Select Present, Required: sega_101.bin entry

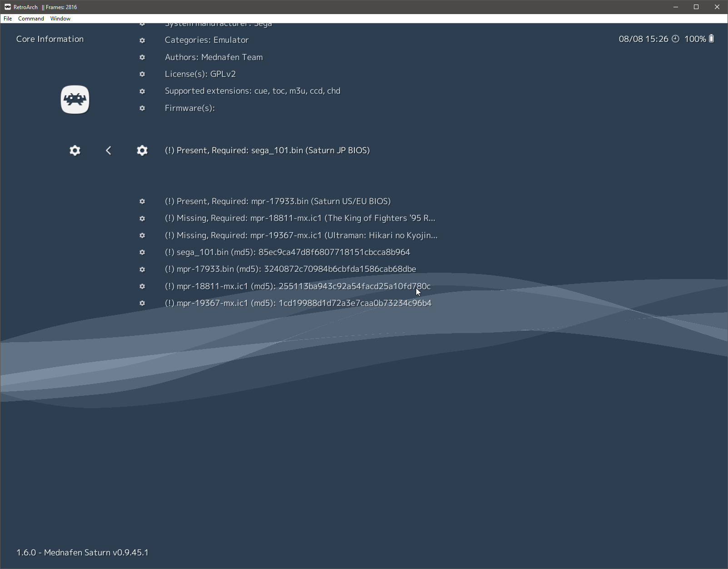tap(267, 150)
